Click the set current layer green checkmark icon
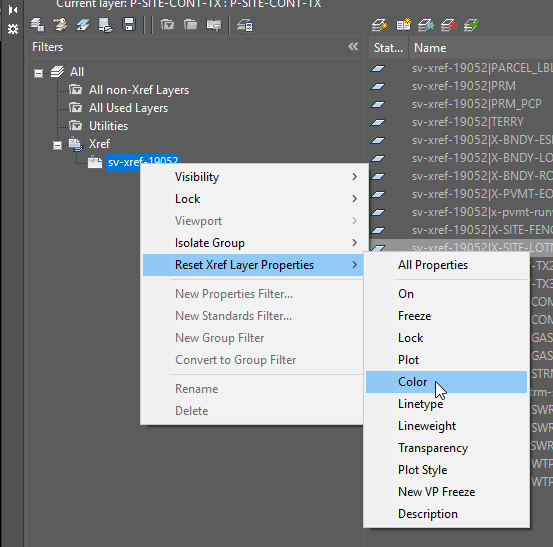This screenshot has width=553, height=547. [472, 25]
